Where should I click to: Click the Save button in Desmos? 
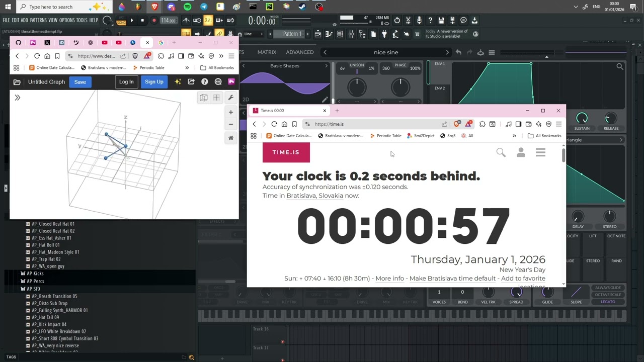tap(80, 82)
